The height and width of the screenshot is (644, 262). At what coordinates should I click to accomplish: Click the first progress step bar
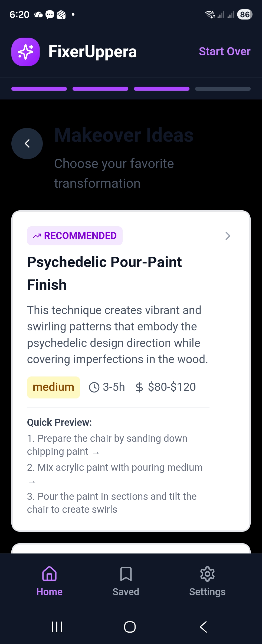tap(39, 89)
